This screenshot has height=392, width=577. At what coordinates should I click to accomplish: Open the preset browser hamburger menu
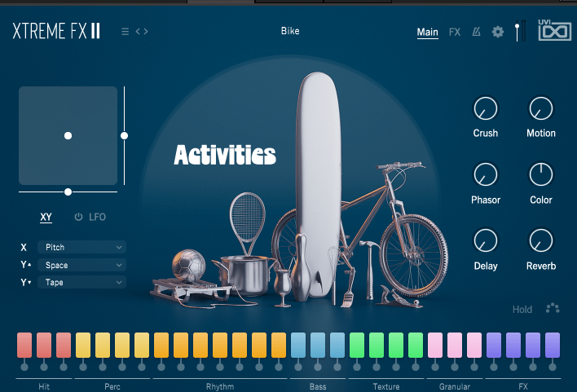pyautogui.click(x=125, y=32)
